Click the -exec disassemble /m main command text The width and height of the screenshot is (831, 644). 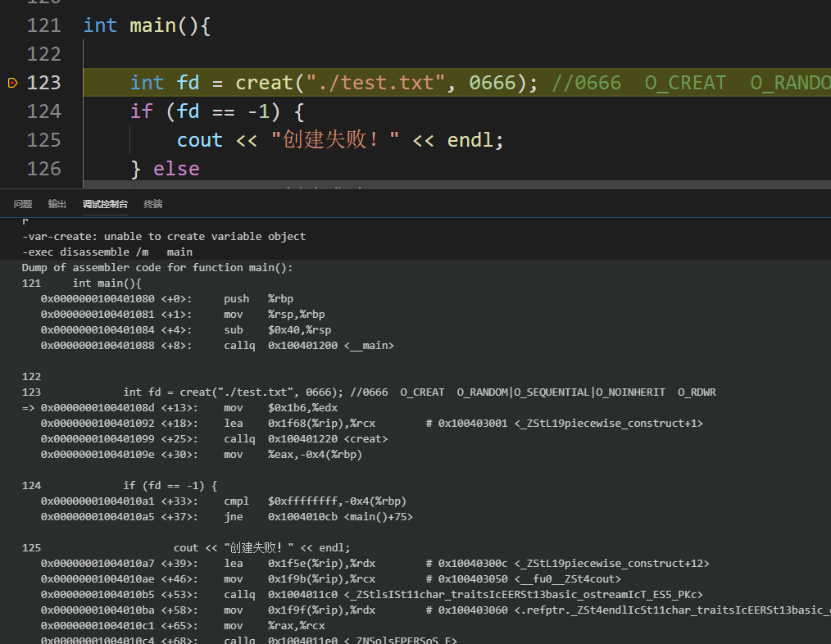[107, 252]
